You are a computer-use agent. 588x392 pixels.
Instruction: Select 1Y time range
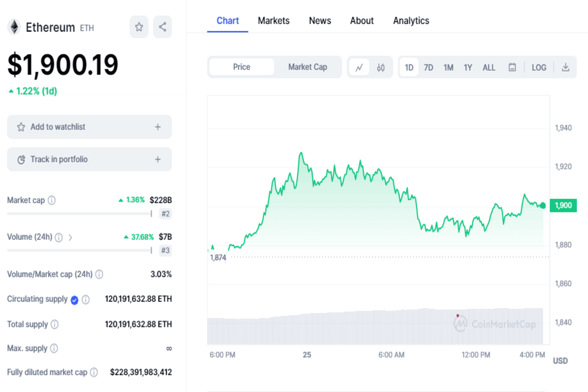coord(468,68)
